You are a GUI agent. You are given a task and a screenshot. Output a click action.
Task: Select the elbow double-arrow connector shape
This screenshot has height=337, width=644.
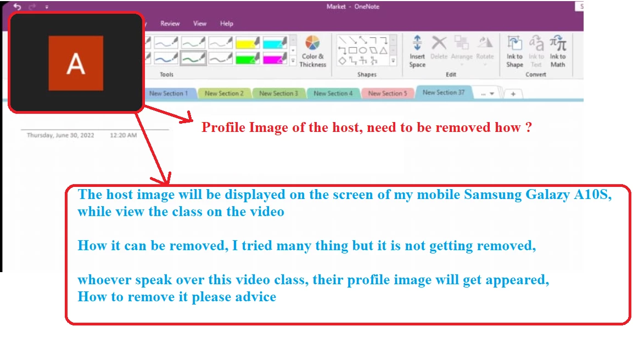(343, 51)
